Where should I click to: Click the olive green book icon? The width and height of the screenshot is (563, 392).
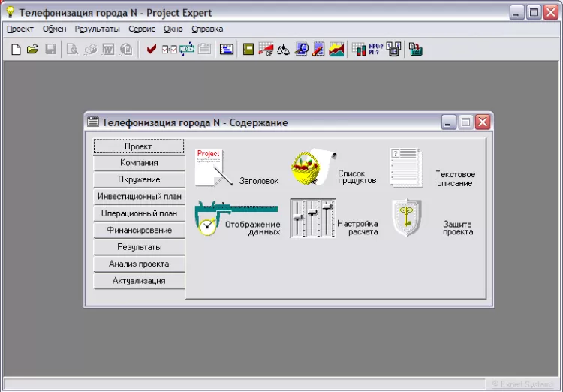[248, 49]
